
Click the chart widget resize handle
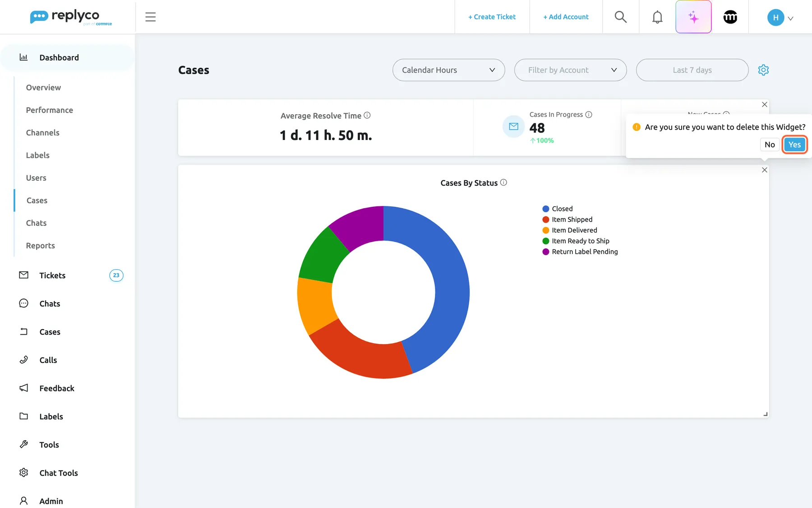point(765,414)
